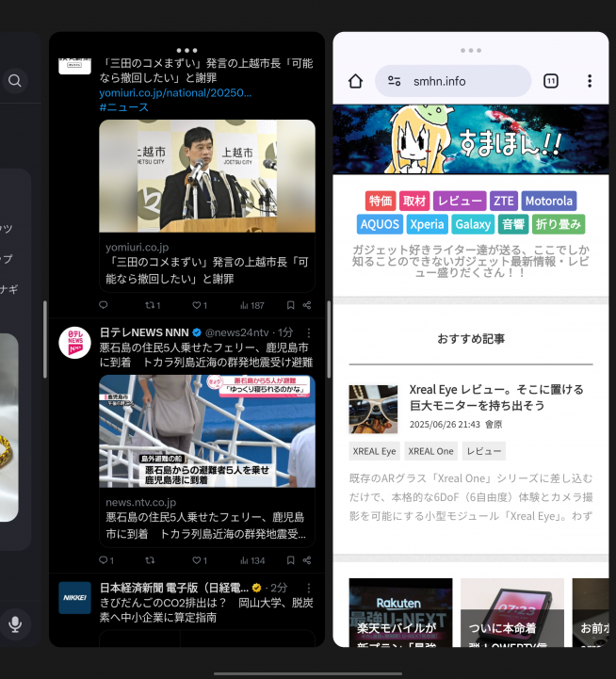Screen dimensions: 616x679
Task: Open Rakuten 楽天モバイル article card
Action: pos(400,612)
